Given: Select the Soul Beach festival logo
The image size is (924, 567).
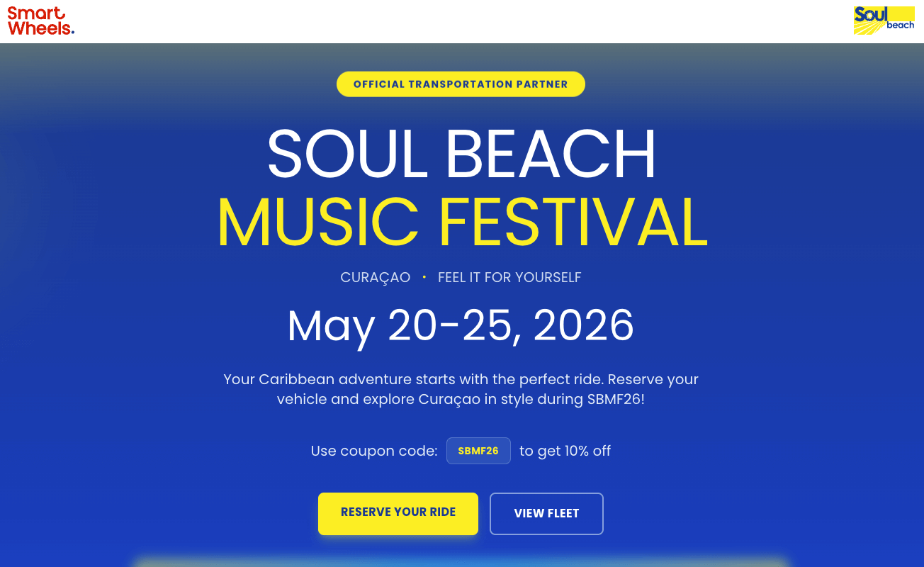Looking at the screenshot, I should click(884, 20).
